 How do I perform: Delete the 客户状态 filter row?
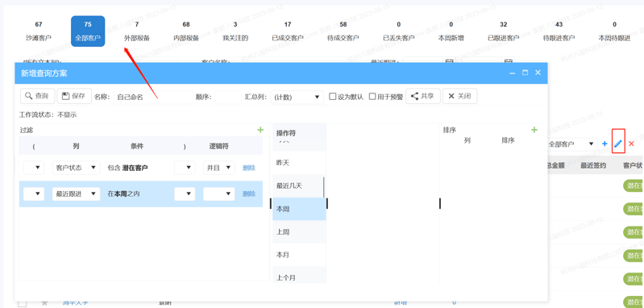[249, 168]
